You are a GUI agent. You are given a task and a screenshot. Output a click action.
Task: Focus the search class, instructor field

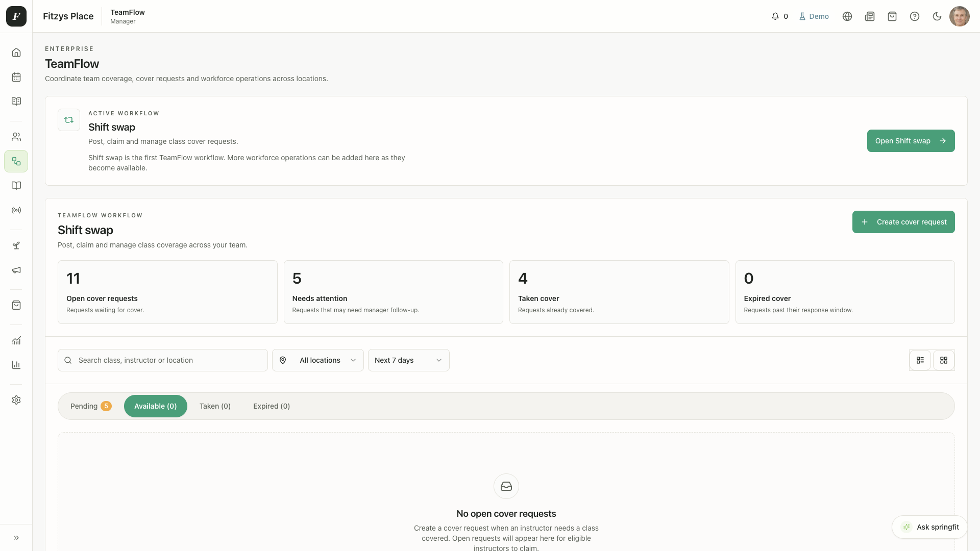pyautogui.click(x=163, y=360)
